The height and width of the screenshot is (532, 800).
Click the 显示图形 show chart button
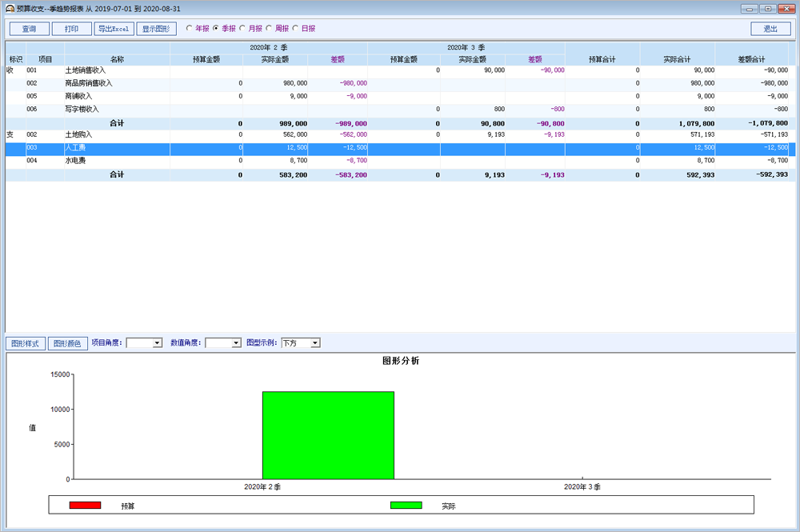(x=156, y=29)
